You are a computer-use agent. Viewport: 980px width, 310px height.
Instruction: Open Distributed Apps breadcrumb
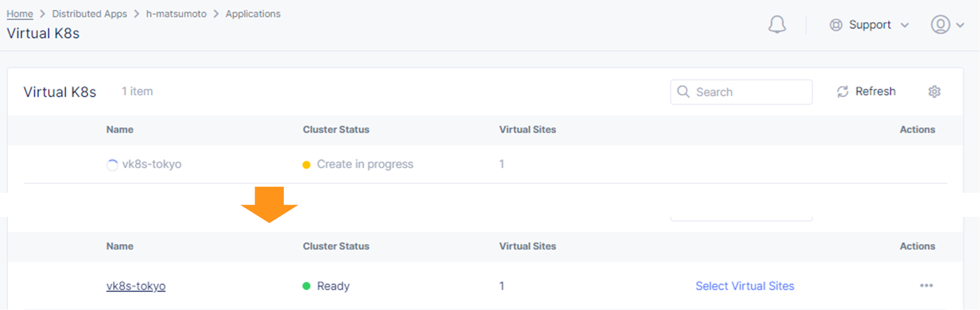[89, 14]
